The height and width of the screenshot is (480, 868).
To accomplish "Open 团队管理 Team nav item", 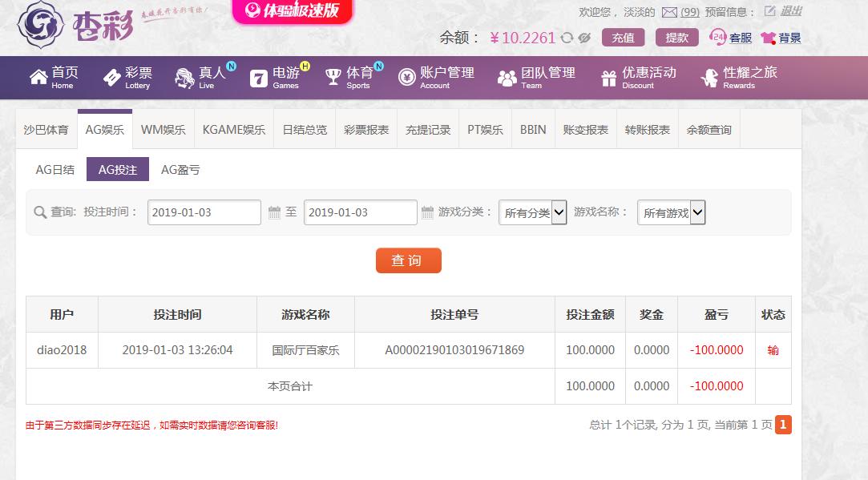I will pos(536,78).
